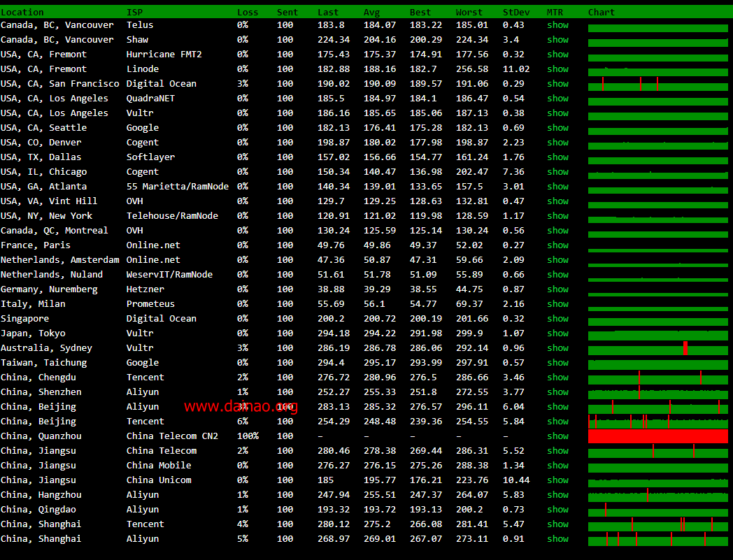Click the 'Hurricane FMT2' ISP cell
The height and width of the screenshot is (560, 733).
pos(164,55)
